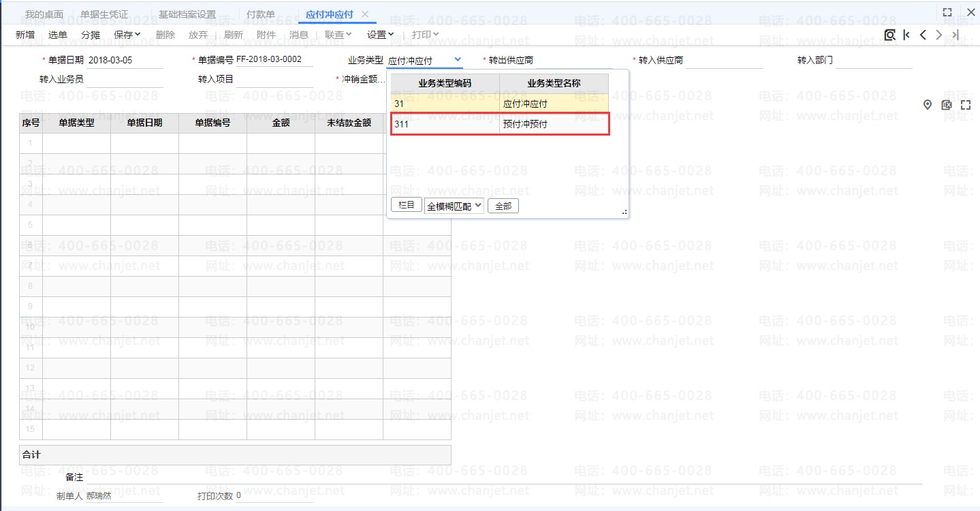
Task: Click the 栏目 button in the popup
Action: 406,205
